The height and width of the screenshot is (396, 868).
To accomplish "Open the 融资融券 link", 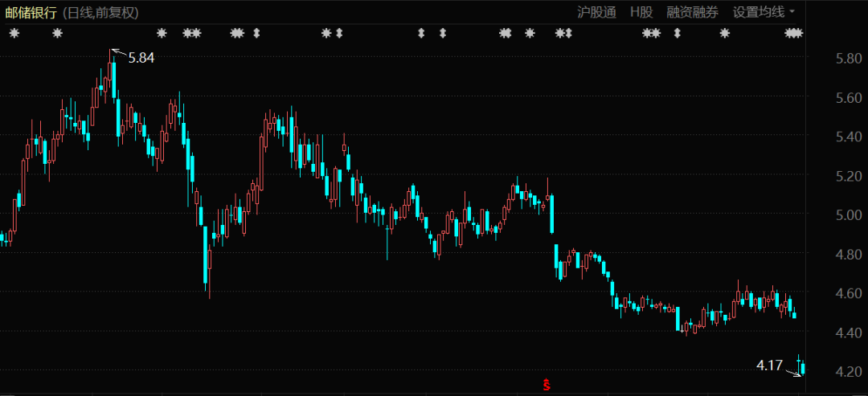I will 692,11.
